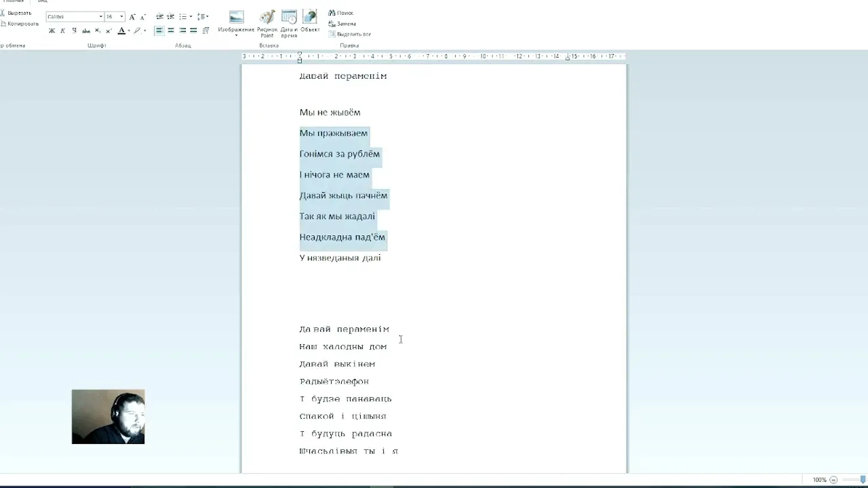Open the font color dropdown arrow
Image resolution: width=868 pixels, height=488 pixels.
click(x=128, y=30)
